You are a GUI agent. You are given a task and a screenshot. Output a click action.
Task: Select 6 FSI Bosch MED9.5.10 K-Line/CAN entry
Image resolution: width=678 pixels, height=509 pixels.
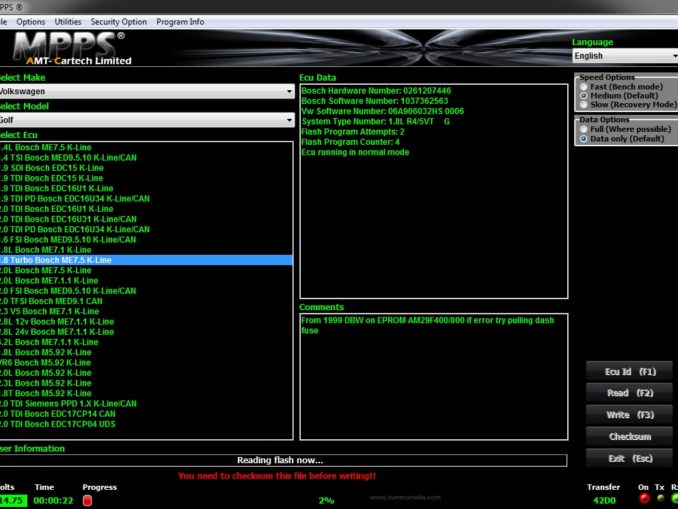click(146, 240)
